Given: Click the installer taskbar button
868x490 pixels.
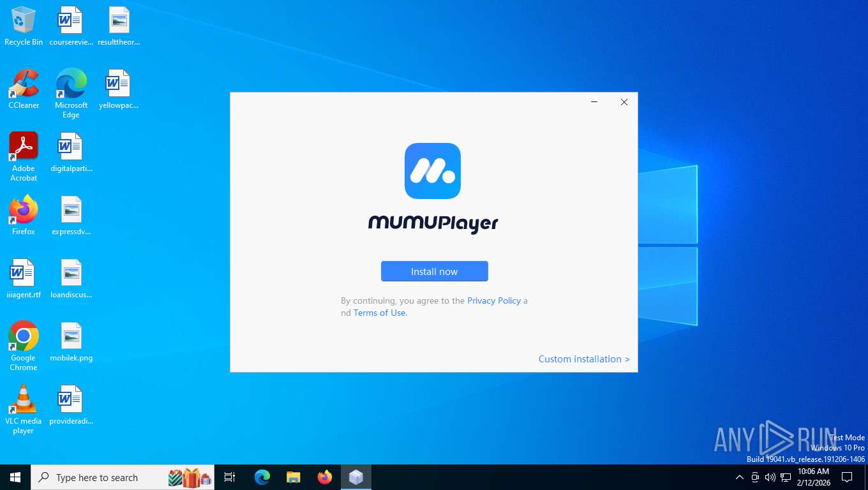Looking at the screenshot, I should pyautogui.click(x=356, y=477).
